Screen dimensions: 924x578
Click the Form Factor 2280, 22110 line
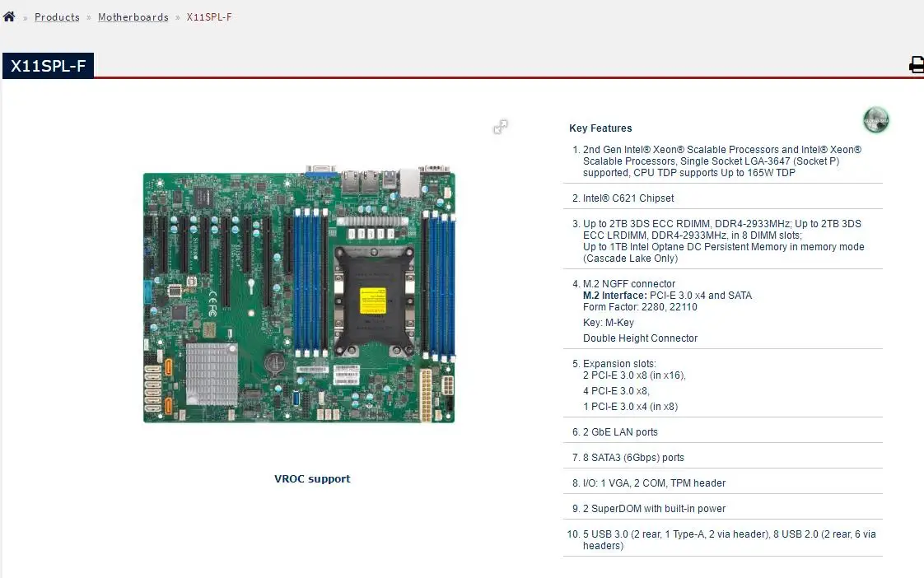point(640,307)
